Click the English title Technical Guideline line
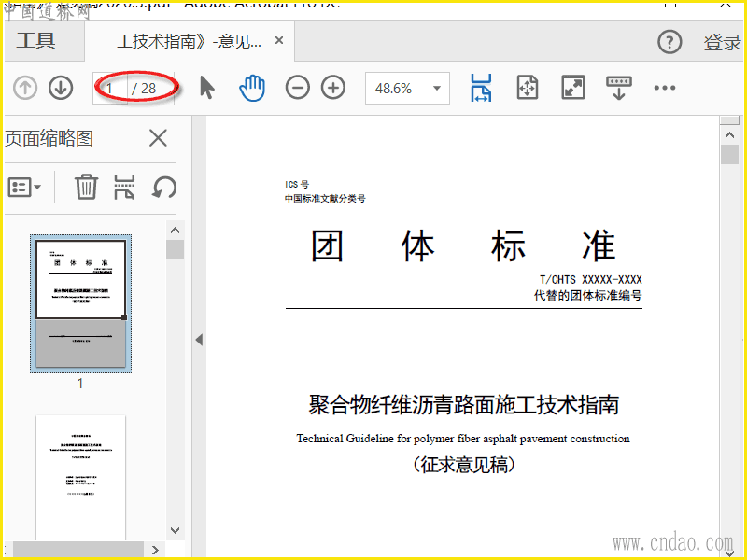Viewport: 747px width, 560px height. click(x=463, y=439)
